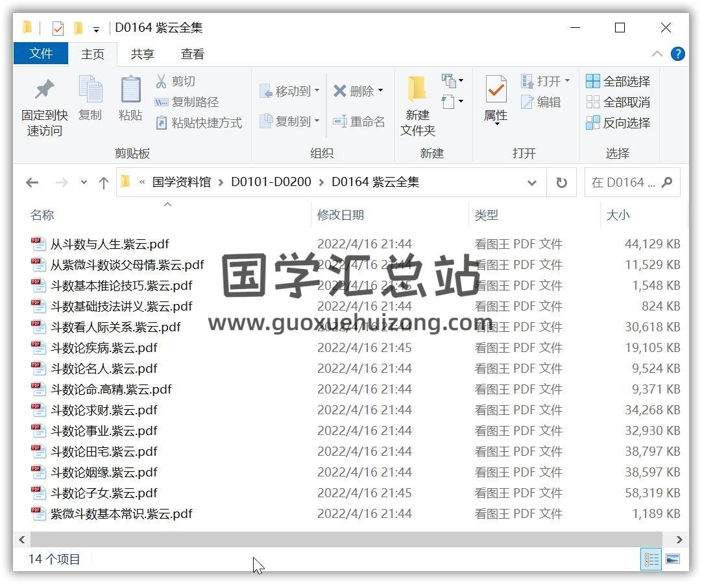Screen dimensions: 702x588
Task: Click Select all in the ribbon
Action: click(618, 81)
